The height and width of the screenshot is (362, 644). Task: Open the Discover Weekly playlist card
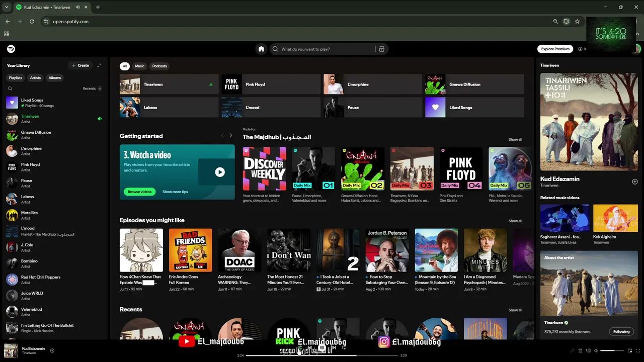(x=265, y=175)
